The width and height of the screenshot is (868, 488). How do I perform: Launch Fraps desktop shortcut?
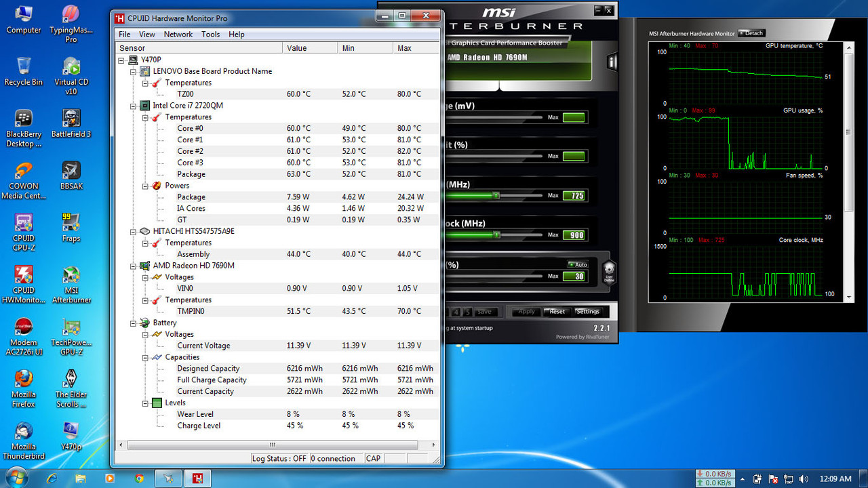pos(71,228)
